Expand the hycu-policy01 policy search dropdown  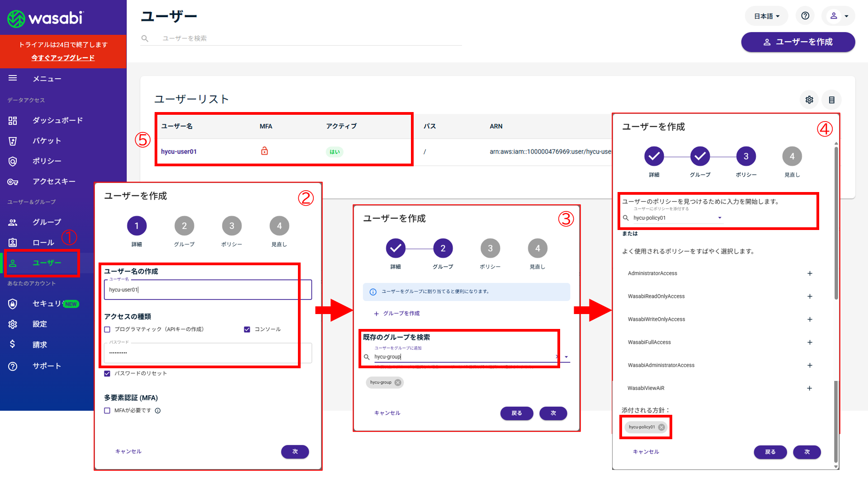pyautogui.click(x=720, y=218)
